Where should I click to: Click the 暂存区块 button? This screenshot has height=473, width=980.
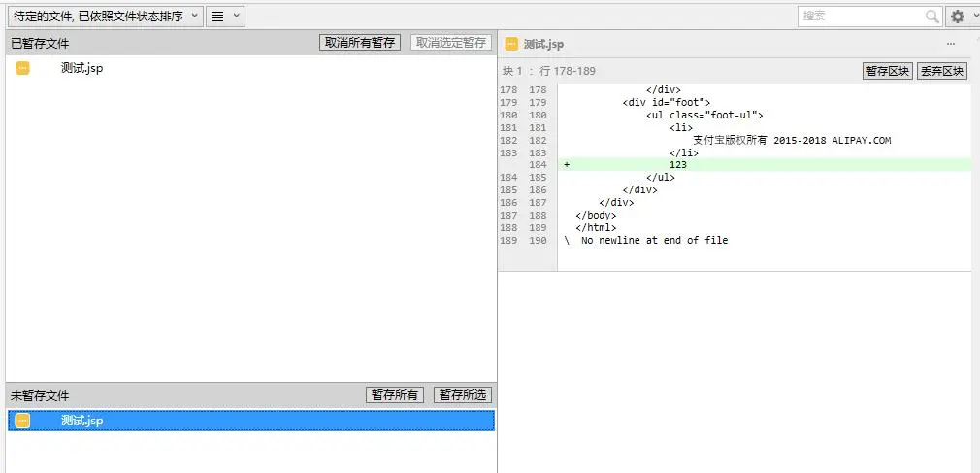click(888, 71)
